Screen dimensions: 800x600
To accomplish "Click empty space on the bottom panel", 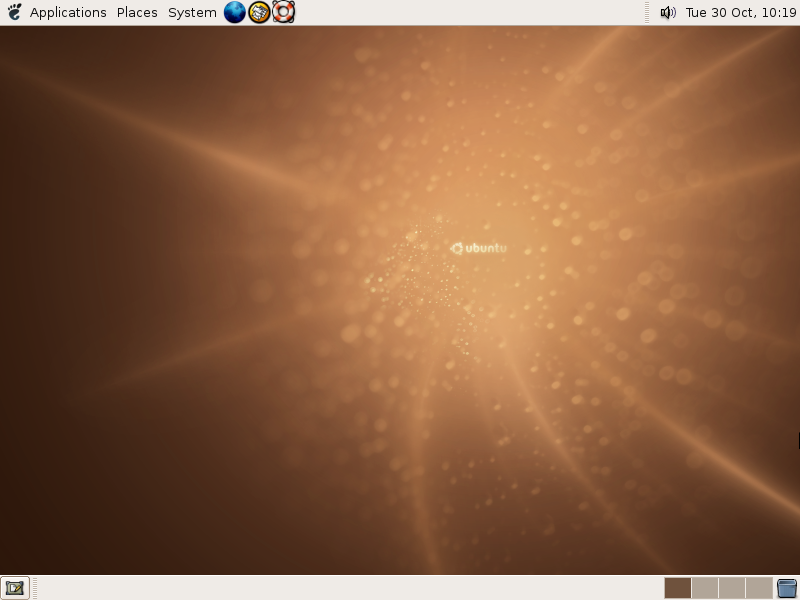I will point(350,588).
